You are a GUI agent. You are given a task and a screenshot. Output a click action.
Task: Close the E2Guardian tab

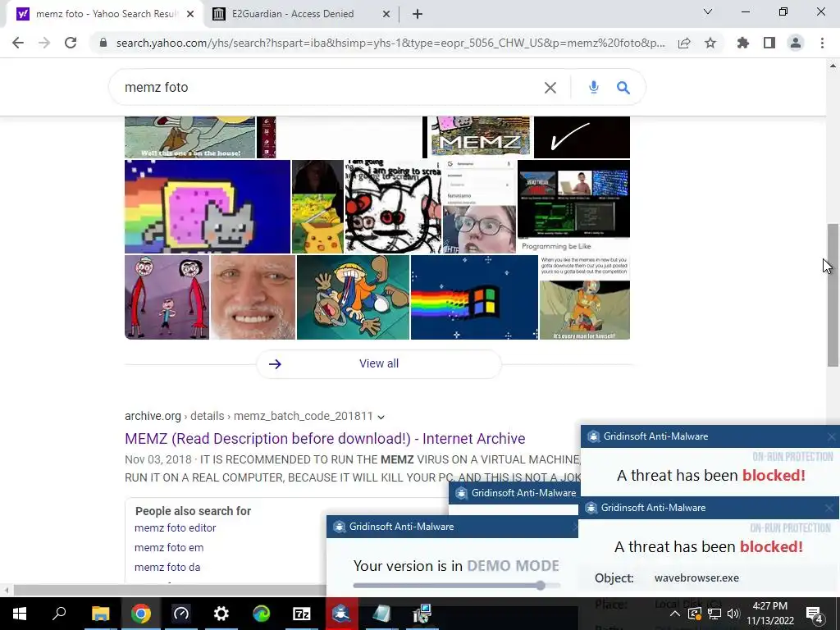click(x=386, y=15)
